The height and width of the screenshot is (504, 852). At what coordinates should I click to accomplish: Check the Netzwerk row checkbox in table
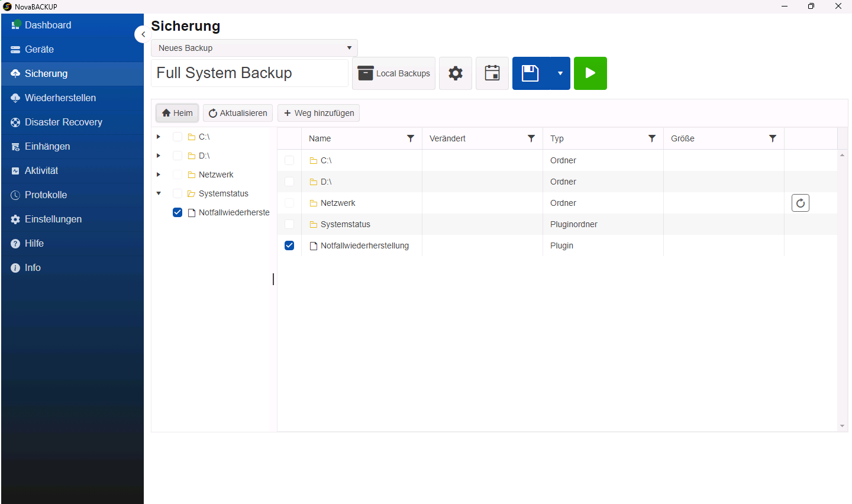tap(289, 203)
